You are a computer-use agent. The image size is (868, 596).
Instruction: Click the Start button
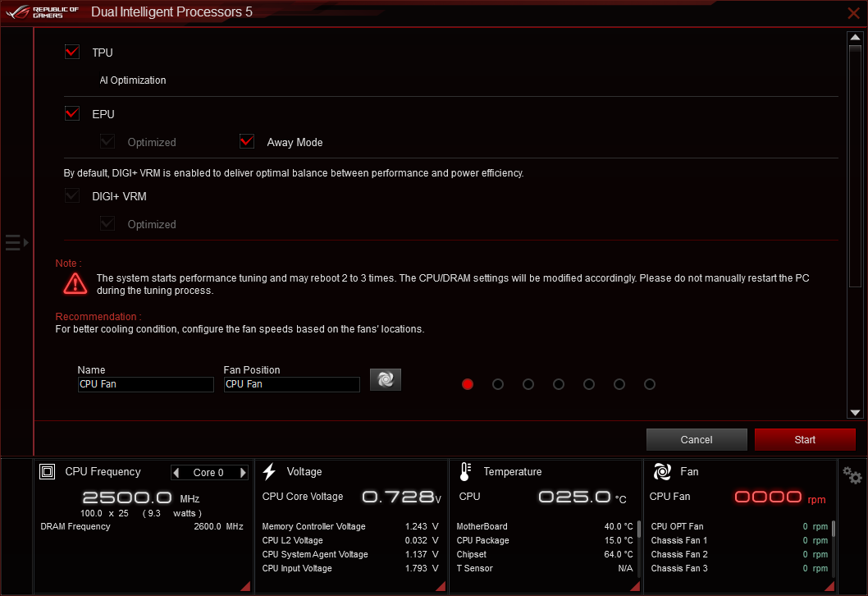[805, 439]
